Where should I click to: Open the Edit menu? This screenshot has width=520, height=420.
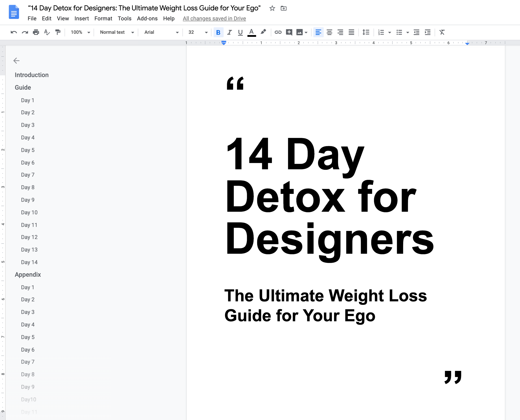pos(47,18)
